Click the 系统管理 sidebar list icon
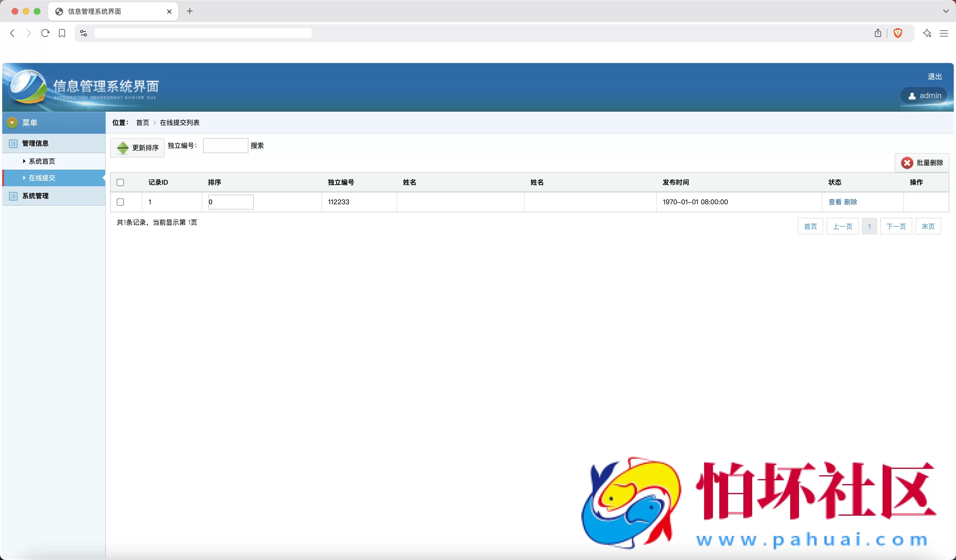The height and width of the screenshot is (560, 956). coord(13,196)
